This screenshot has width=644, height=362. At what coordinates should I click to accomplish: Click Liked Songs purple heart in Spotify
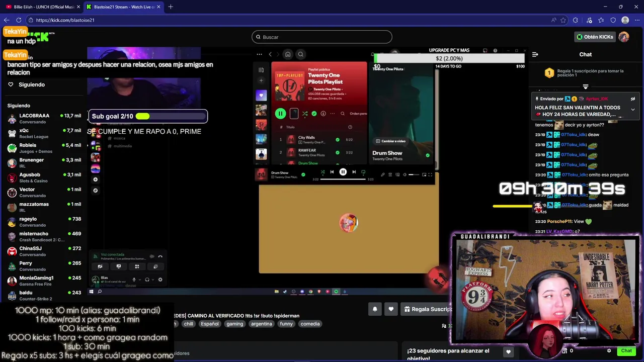point(261,95)
